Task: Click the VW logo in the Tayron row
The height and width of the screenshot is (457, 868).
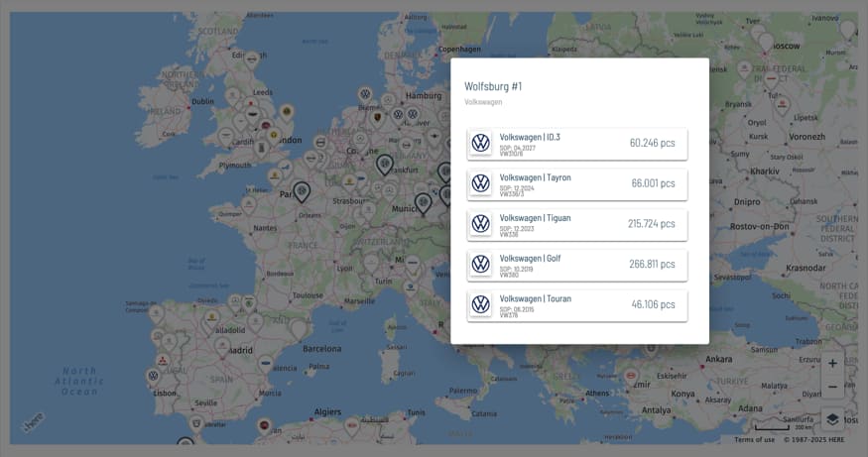Action: pos(480,183)
